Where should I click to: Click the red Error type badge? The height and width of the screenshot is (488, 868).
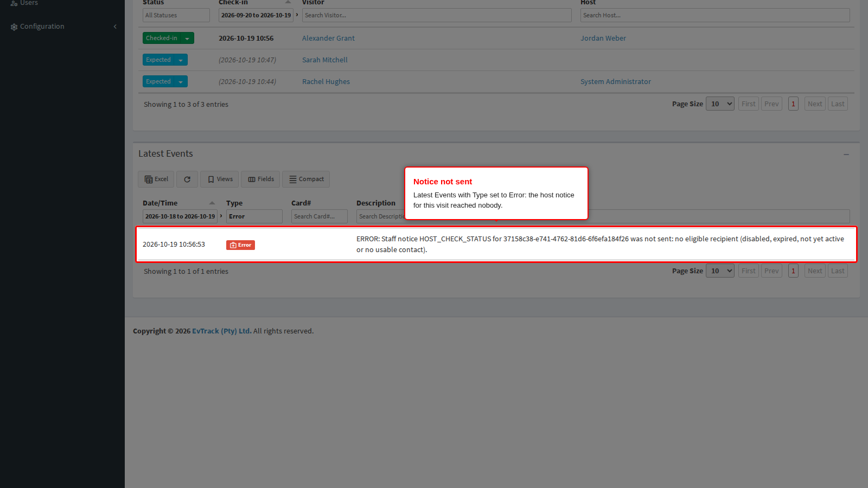240,245
